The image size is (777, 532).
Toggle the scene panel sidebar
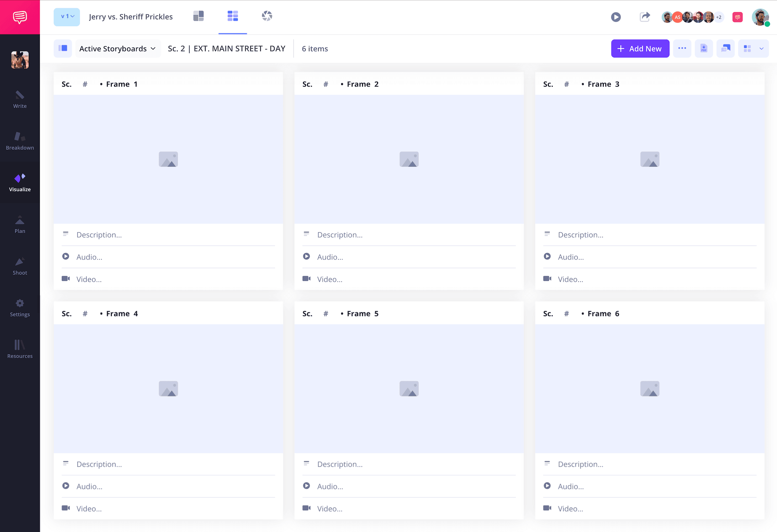click(x=63, y=48)
